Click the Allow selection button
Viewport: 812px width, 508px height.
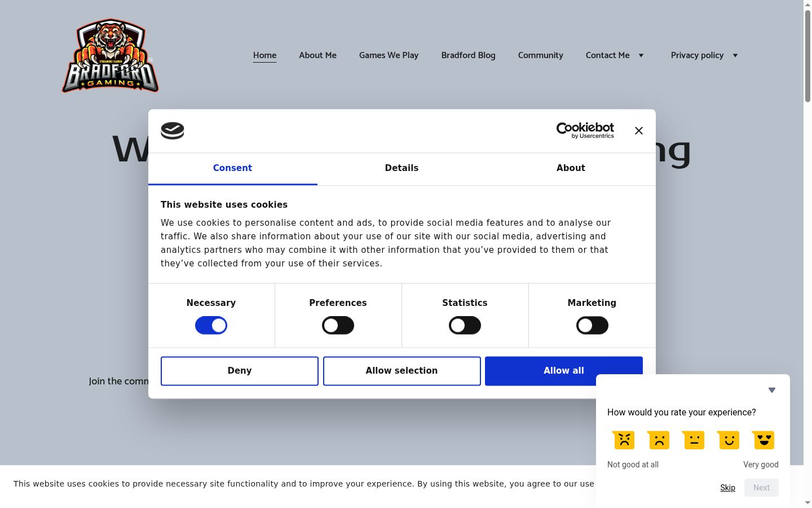point(402,371)
